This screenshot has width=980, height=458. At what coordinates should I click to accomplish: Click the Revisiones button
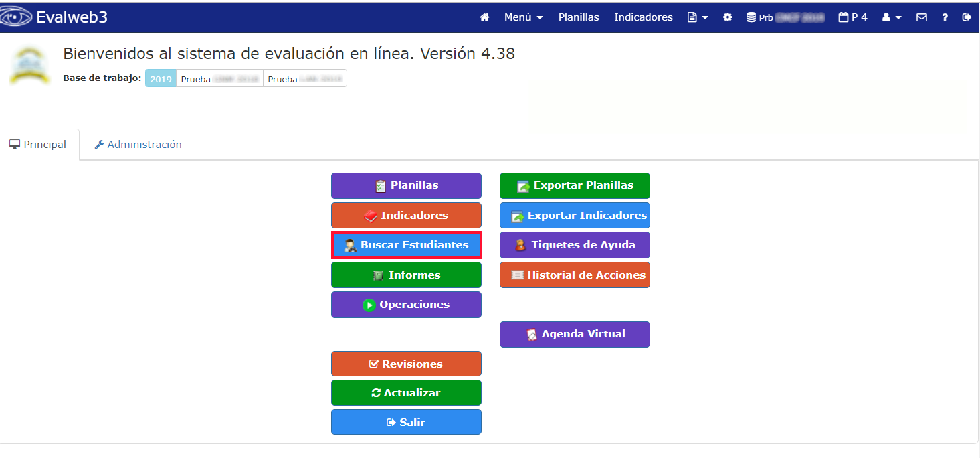pyautogui.click(x=406, y=364)
